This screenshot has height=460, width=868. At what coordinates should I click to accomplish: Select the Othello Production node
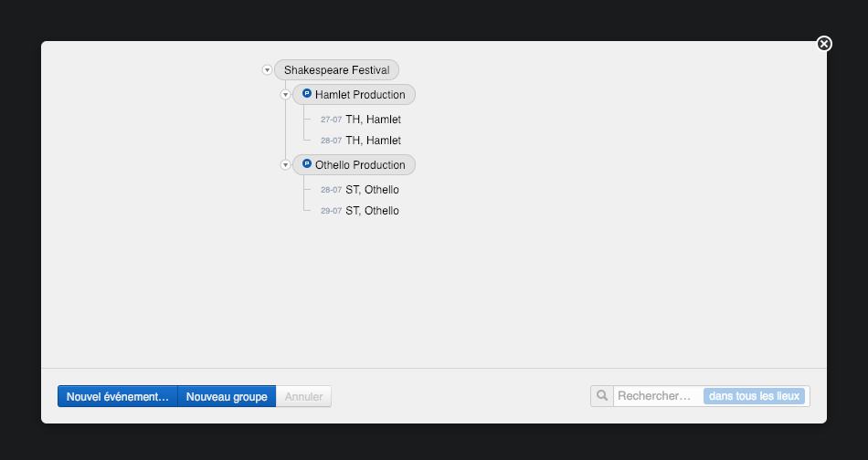coord(360,165)
